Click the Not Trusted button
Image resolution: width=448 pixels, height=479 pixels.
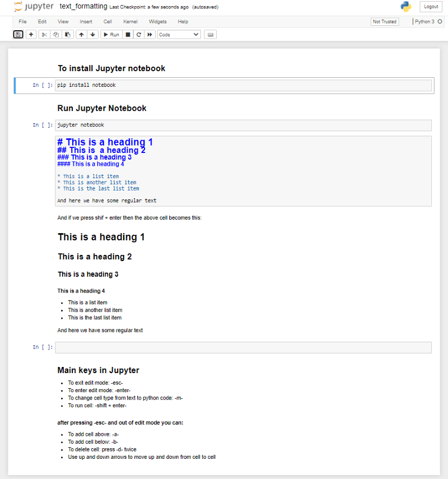click(385, 22)
